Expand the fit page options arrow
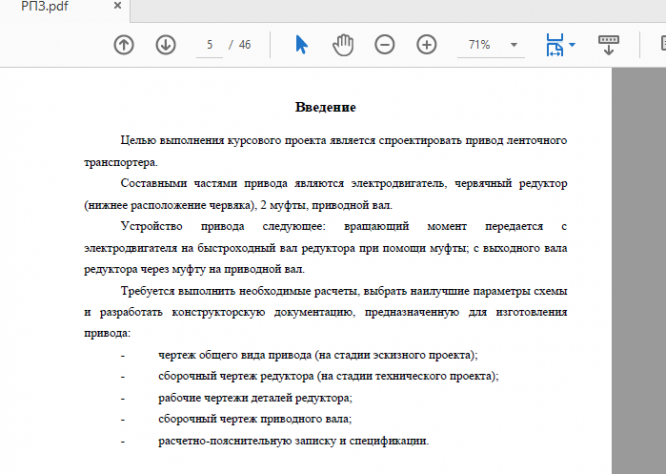Viewport: 666px width, 474px height. point(572,45)
